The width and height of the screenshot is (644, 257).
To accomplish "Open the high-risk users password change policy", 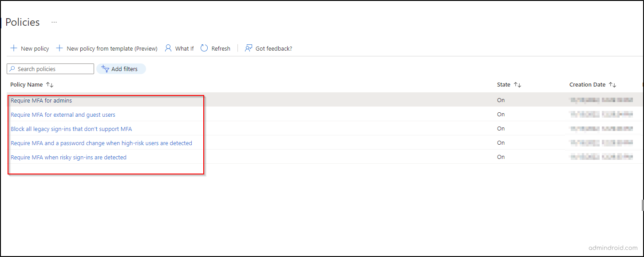I will point(101,143).
